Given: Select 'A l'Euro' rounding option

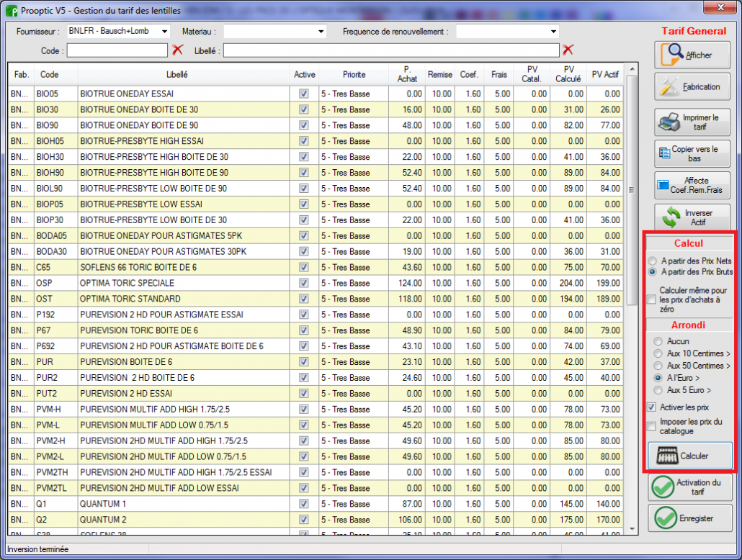Looking at the screenshot, I should pyautogui.click(x=658, y=378).
